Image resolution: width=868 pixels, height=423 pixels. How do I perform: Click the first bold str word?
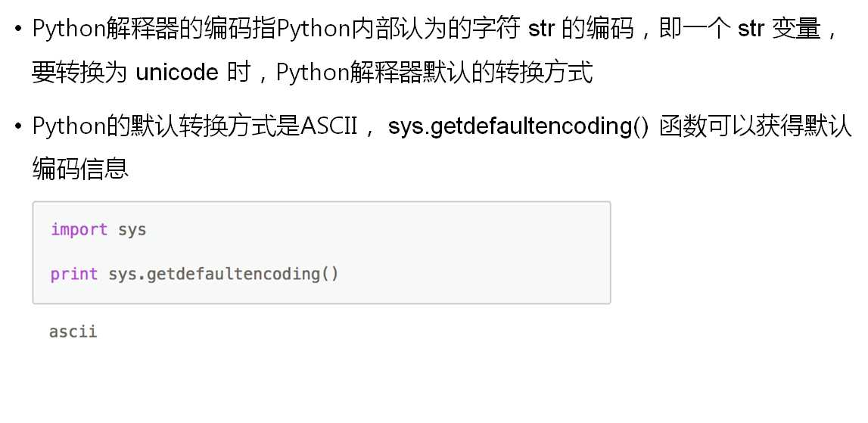coord(541,29)
